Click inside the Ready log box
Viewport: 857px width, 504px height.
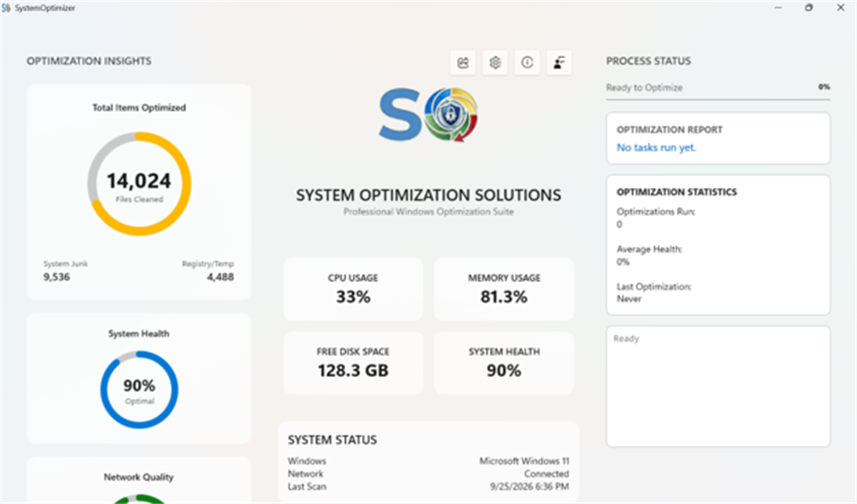coord(718,386)
